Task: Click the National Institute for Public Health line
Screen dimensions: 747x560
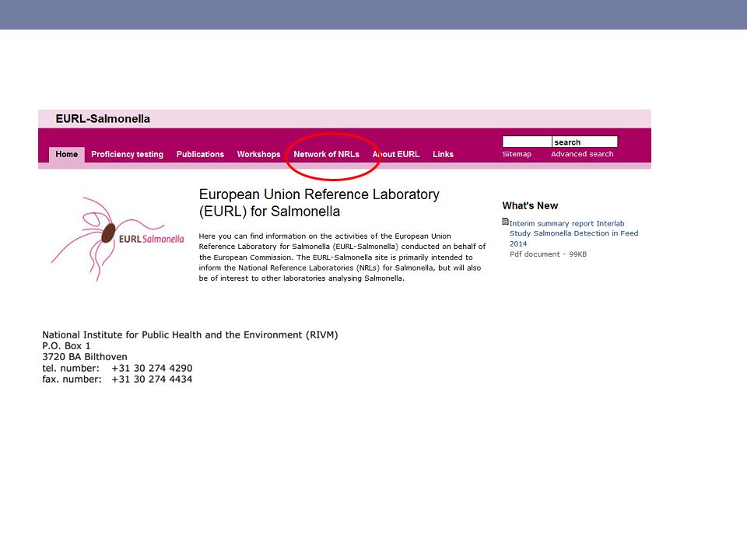Action: tap(190, 334)
